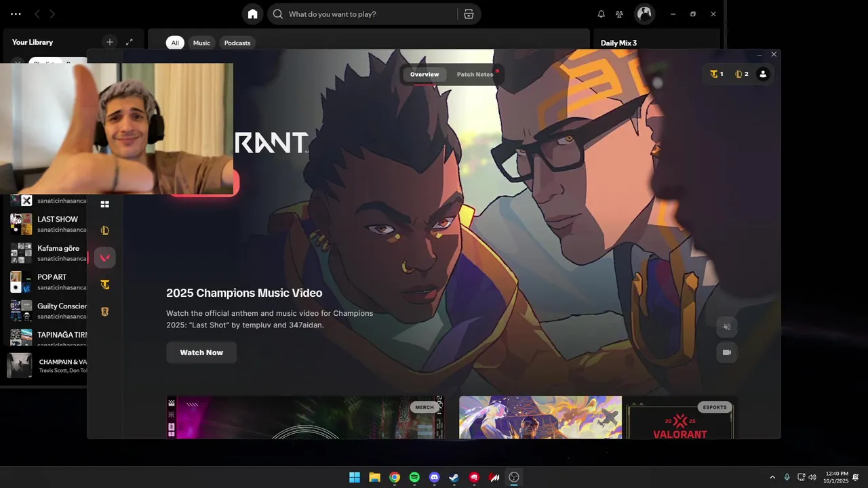
Task: Click Travis Scott artist name in now-playing
Action: (x=53, y=371)
